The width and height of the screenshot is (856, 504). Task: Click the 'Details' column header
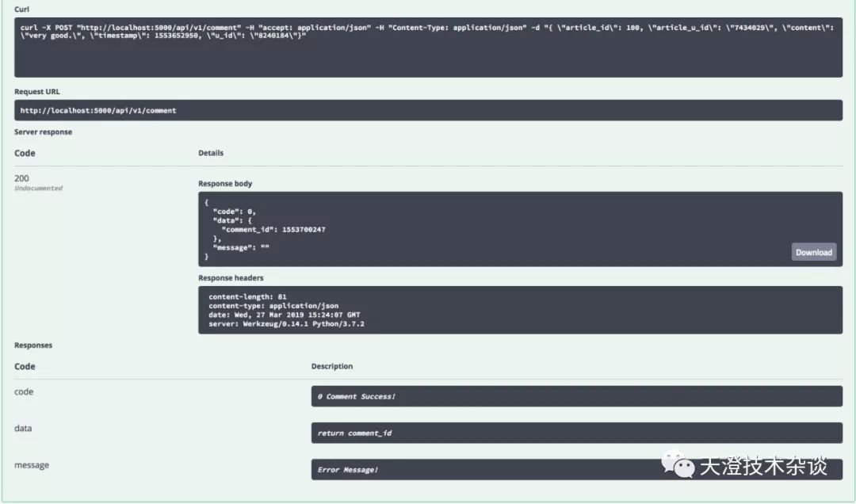[x=211, y=153]
